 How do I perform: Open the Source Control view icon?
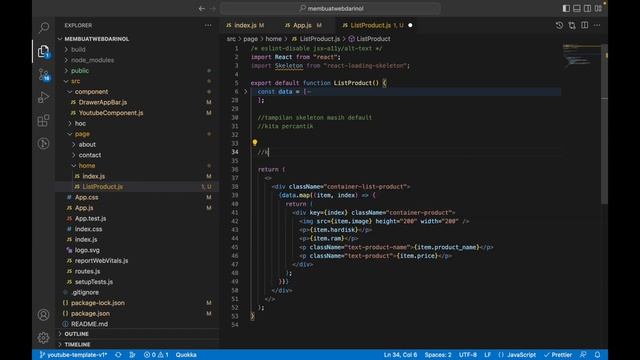coord(44,74)
